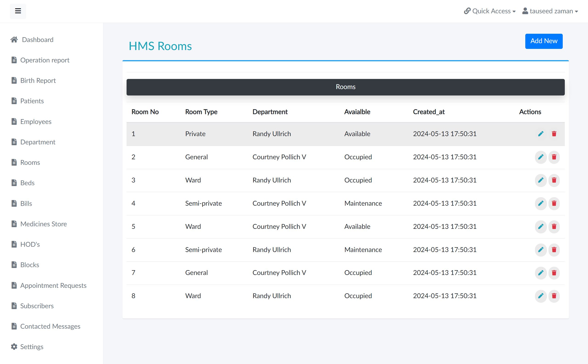This screenshot has height=364, width=588.
Task: Go to Dashboard in sidebar
Action: (37, 40)
